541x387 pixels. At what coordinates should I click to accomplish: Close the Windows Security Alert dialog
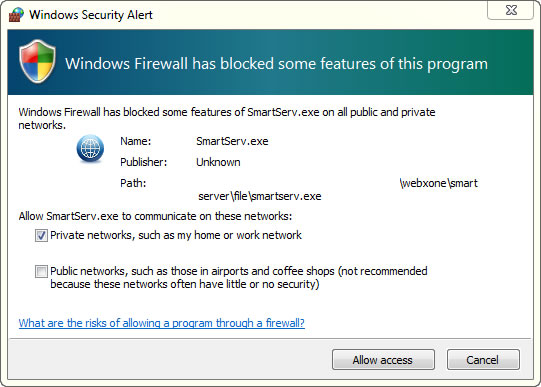511,10
